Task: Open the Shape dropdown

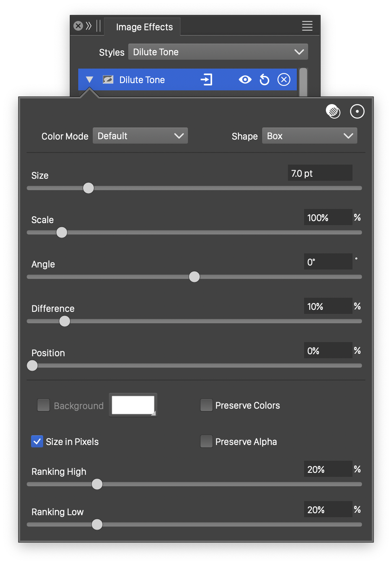Action: click(309, 136)
